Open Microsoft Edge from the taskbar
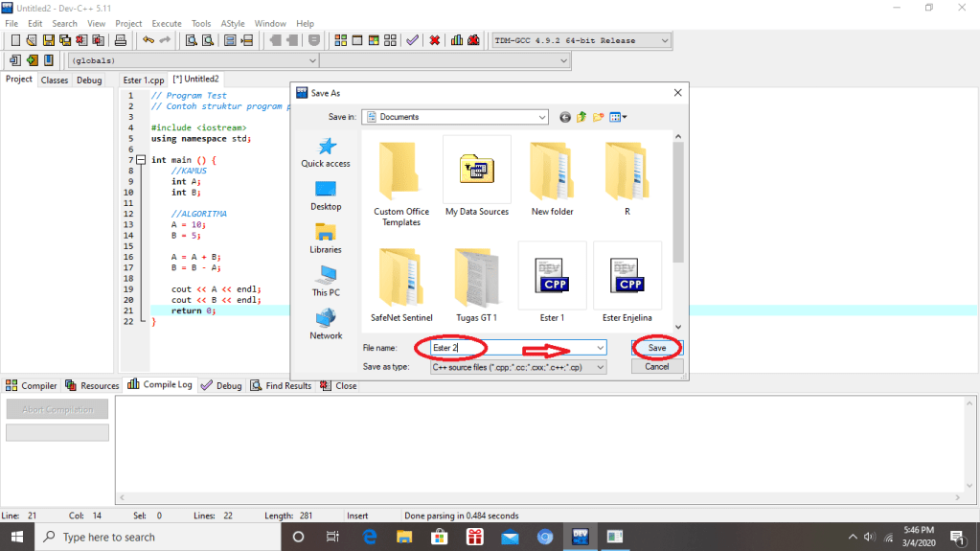This screenshot has width=980, height=551. pyautogui.click(x=371, y=537)
